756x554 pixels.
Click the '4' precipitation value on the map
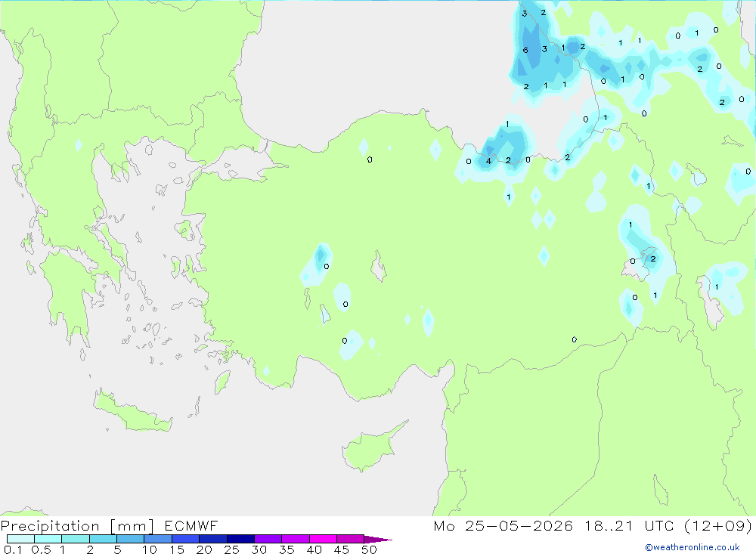click(x=488, y=161)
